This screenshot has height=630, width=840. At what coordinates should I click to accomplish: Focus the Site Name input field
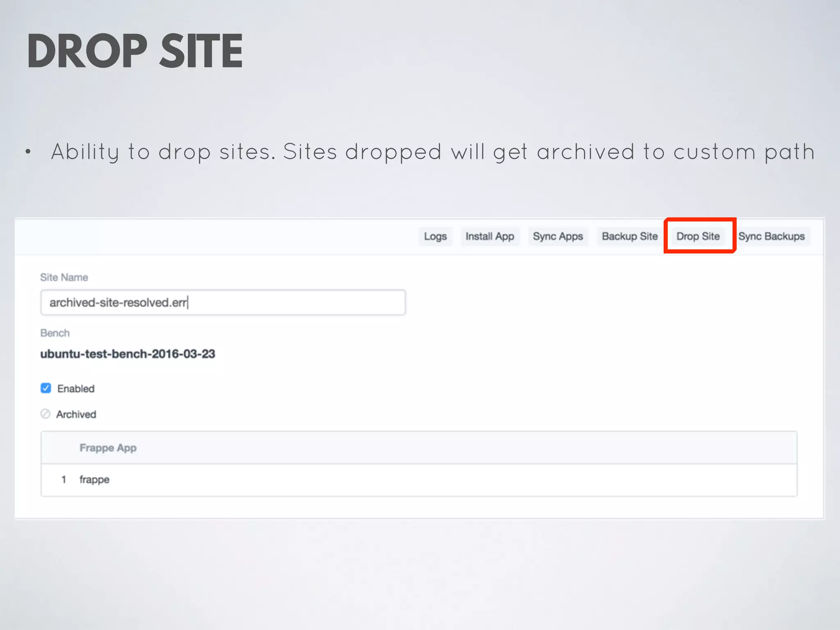pos(223,303)
